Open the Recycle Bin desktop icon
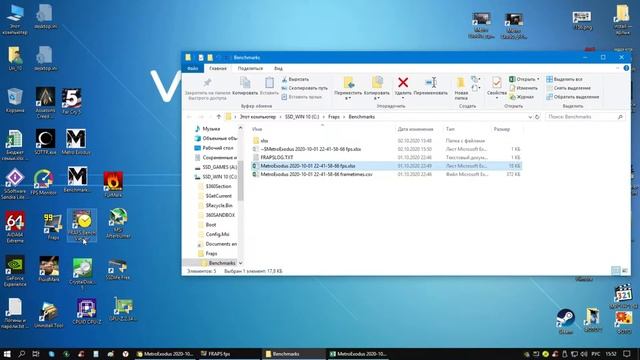This screenshot has width=640, height=360. 15,100
